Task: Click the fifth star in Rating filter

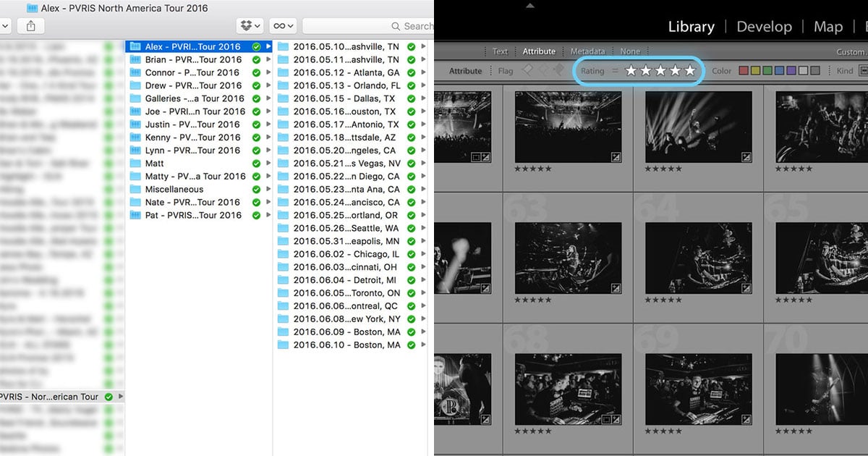Action: point(690,71)
